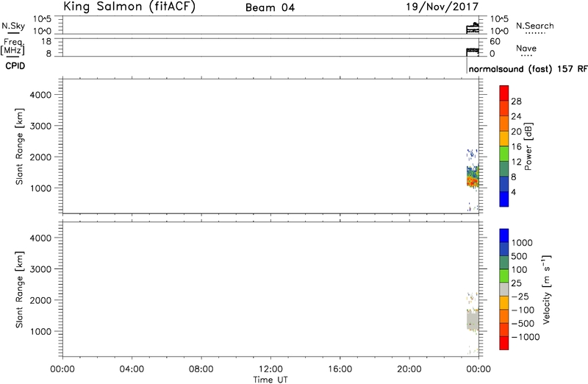The width and height of the screenshot is (588, 384).
Task: Click the 12:00 time tick label
Action: pos(270,369)
